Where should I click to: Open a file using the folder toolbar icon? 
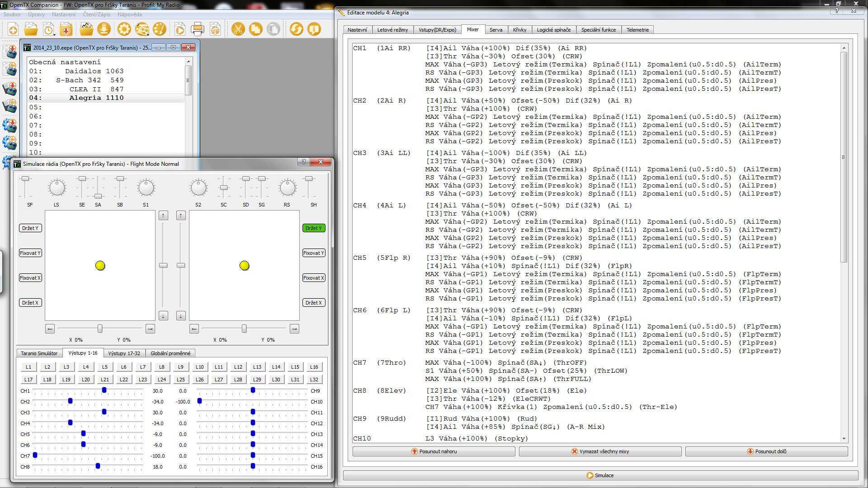click(x=31, y=30)
